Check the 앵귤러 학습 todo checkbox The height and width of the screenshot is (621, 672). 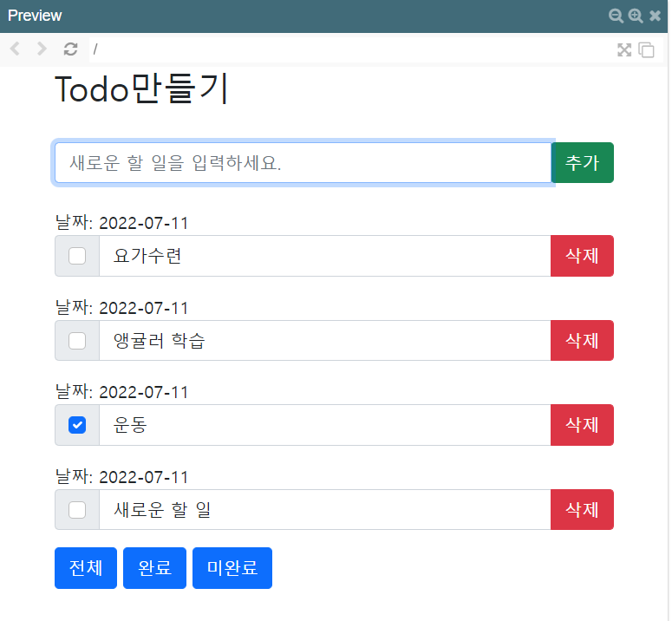coord(77,341)
